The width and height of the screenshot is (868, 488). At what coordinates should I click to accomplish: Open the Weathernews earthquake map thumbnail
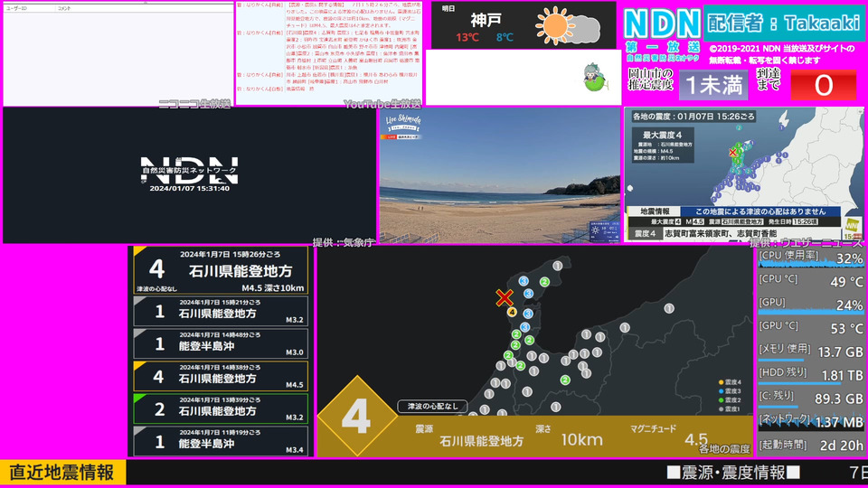point(744,174)
